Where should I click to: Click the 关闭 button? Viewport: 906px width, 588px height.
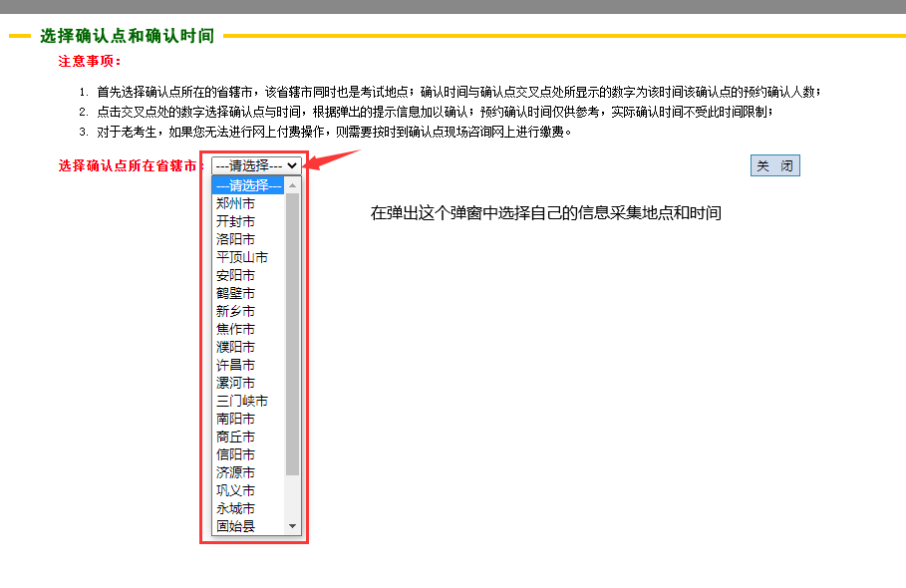(x=774, y=166)
